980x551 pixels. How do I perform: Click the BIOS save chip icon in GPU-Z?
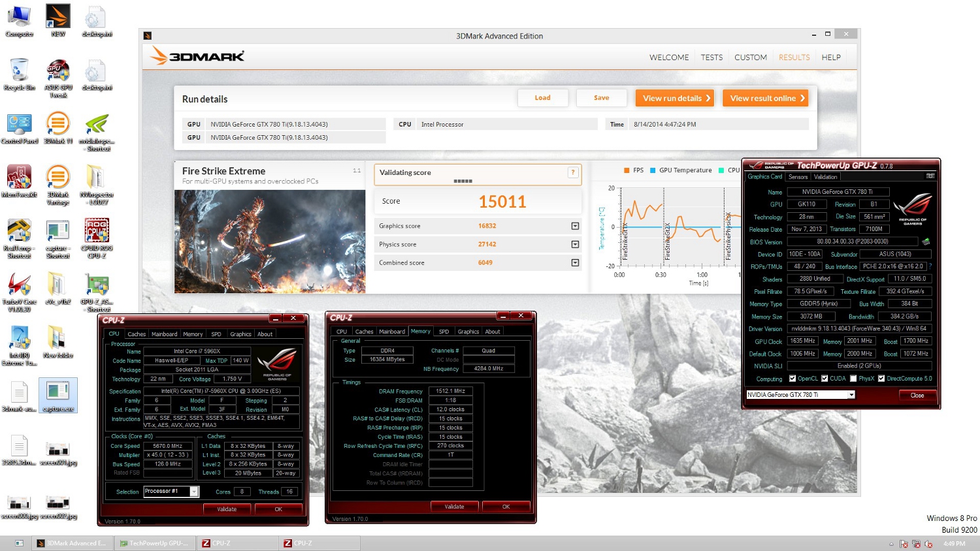coord(926,242)
